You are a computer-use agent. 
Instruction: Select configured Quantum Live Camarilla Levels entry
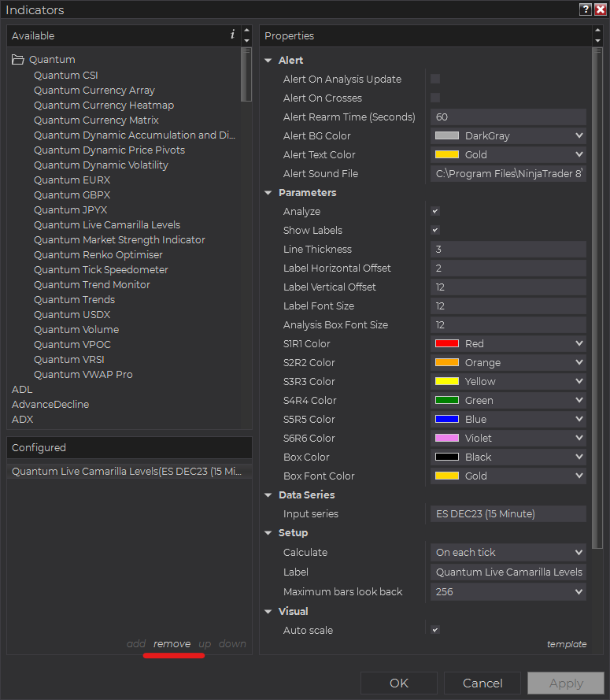pyautogui.click(x=129, y=472)
